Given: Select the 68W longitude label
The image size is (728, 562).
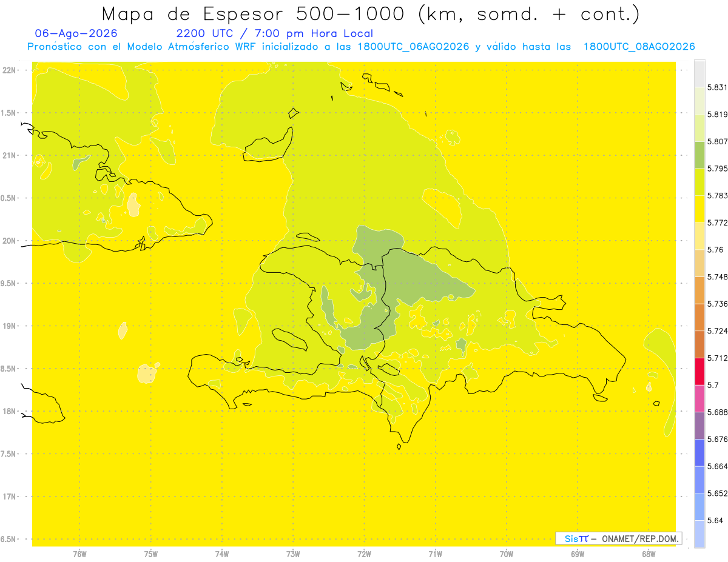Looking at the screenshot, I should pyautogui.click(x=649, y=554).
